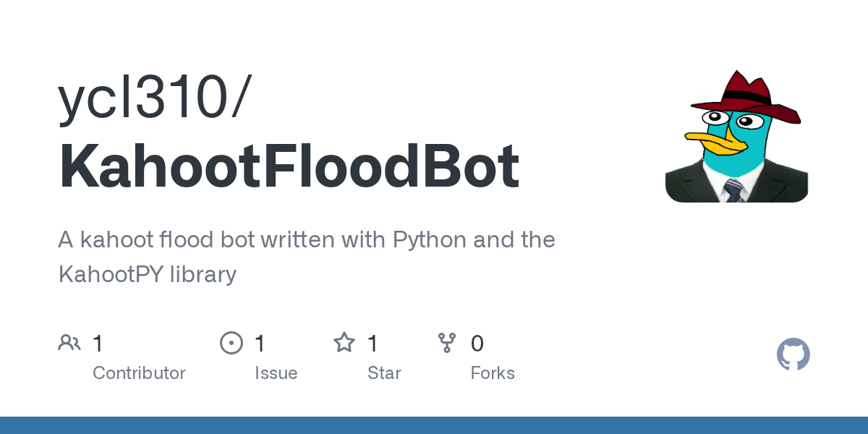
Task: Click the issue count number above Issue
Action: [260, 343]
